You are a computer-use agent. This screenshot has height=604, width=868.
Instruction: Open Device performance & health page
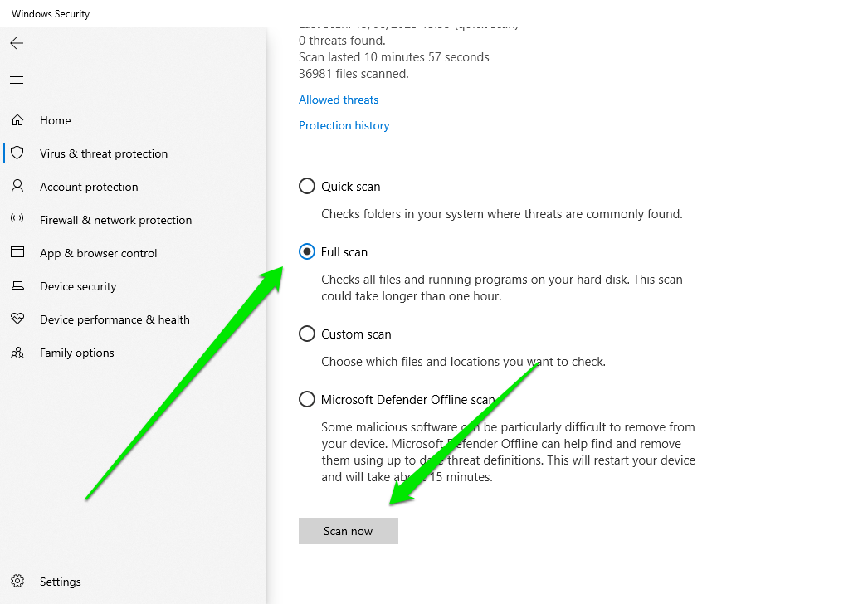point(115,319)
